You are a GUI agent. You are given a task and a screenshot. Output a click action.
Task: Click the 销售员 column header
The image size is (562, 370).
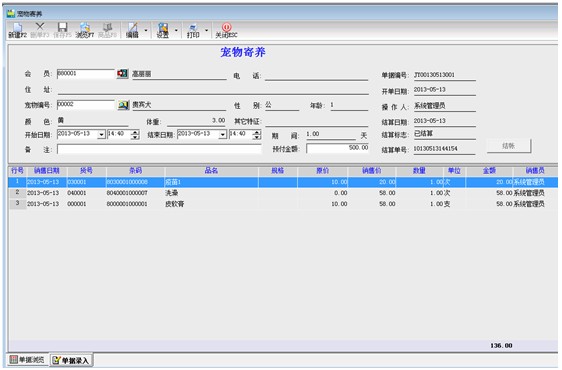[535, 171]
